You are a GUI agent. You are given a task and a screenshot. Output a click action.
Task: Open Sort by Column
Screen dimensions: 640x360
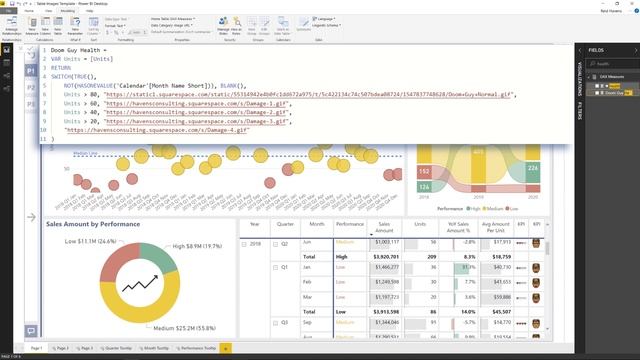[x=93, y=26]
